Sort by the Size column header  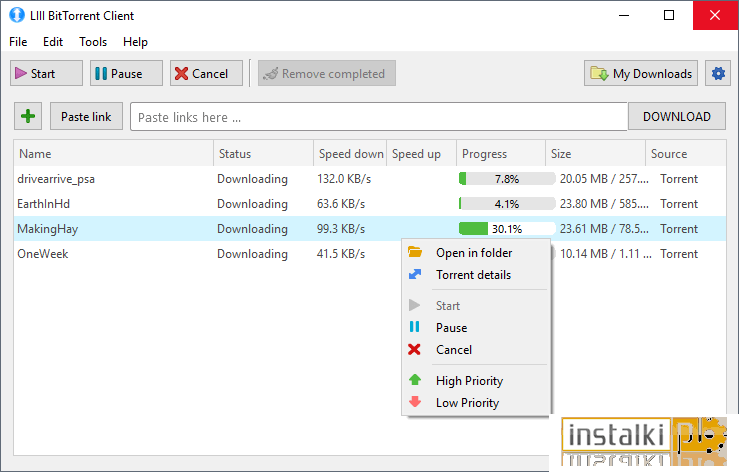(x=595, y=154)
